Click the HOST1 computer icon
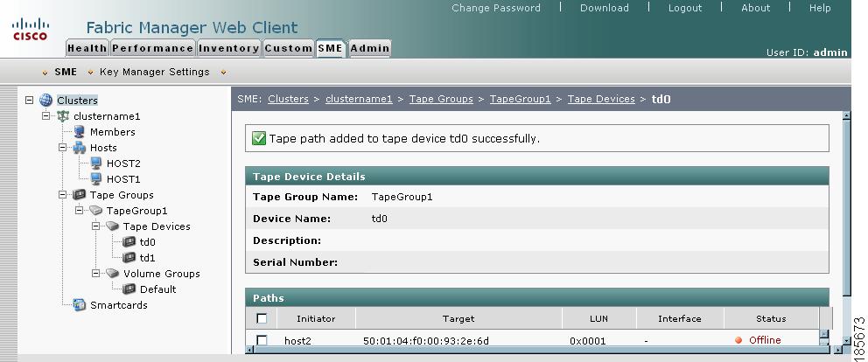Screen dimensions: 868x362 96,178
